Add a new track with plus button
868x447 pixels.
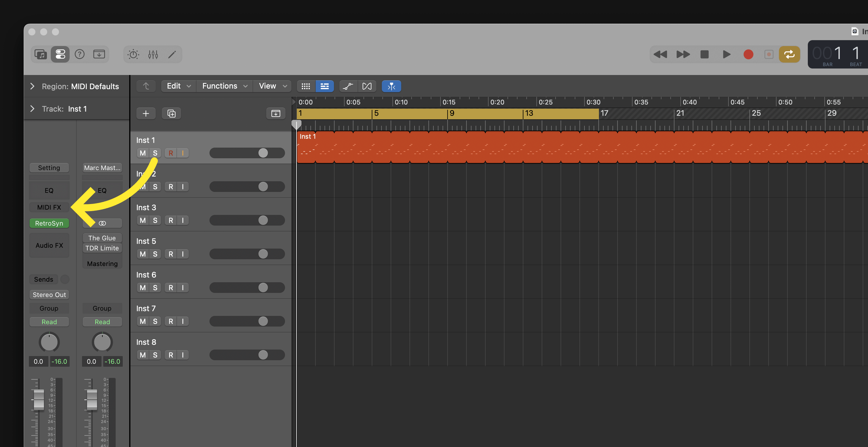click(146, 114)
